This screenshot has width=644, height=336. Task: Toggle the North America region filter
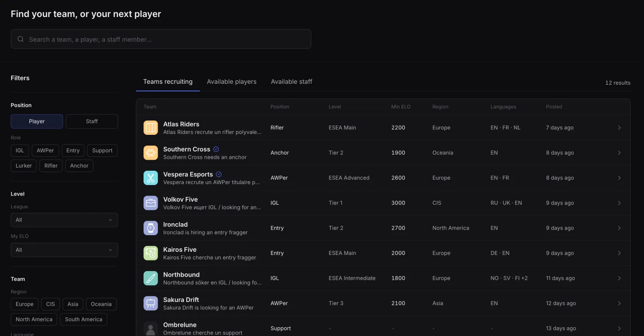(34, 319)
